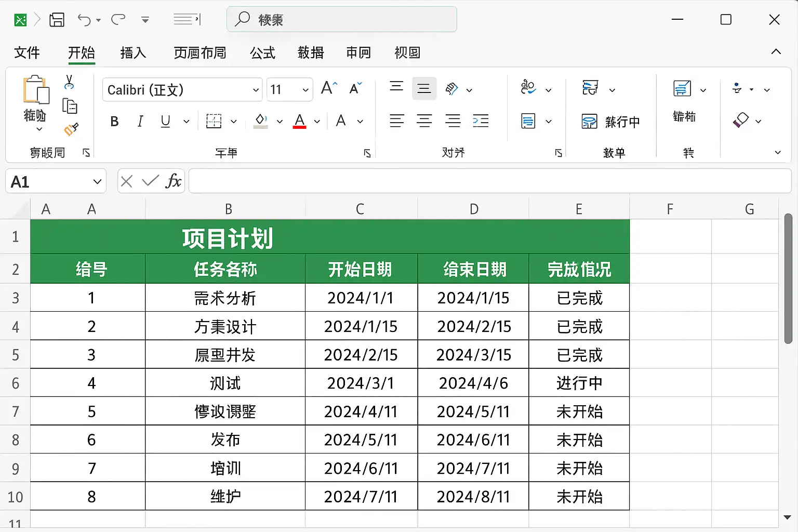Expand the A1 Name Box dropdown

97,181
